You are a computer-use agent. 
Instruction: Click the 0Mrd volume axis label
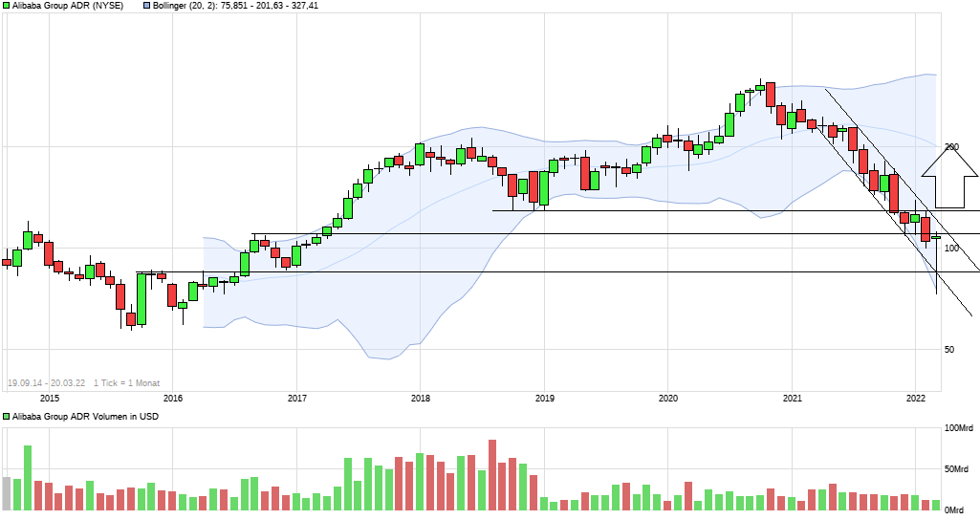coord(958,510)
